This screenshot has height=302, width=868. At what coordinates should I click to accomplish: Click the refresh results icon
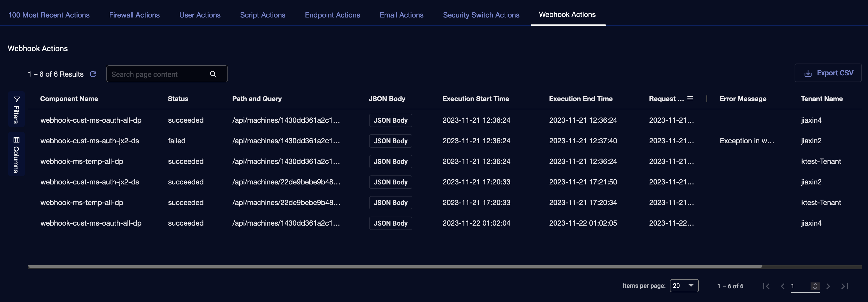[93, 74]
